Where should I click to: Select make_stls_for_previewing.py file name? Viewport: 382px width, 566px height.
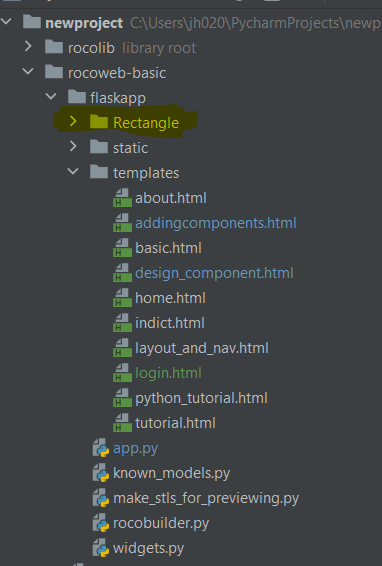(206, 498)
